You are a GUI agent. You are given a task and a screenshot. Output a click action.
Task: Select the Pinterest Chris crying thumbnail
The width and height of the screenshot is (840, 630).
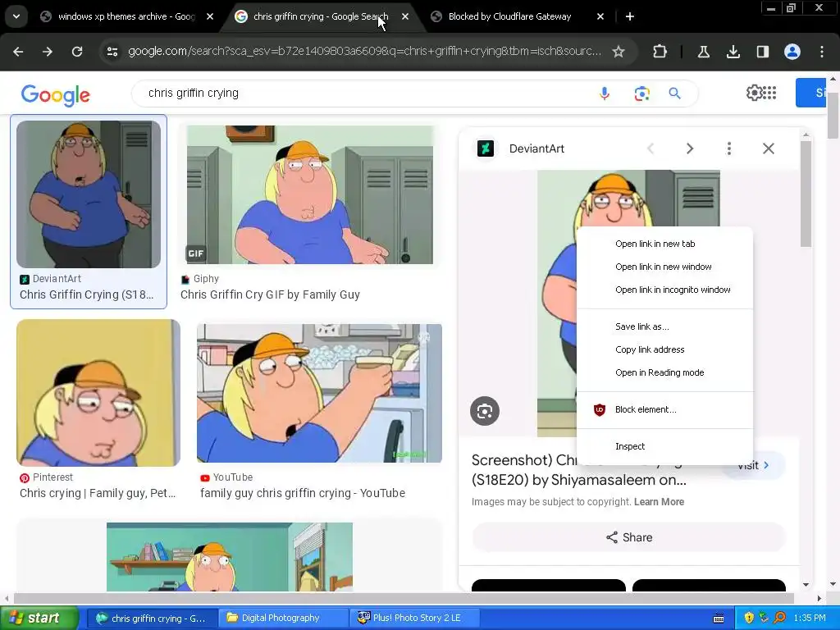point(98,393)
